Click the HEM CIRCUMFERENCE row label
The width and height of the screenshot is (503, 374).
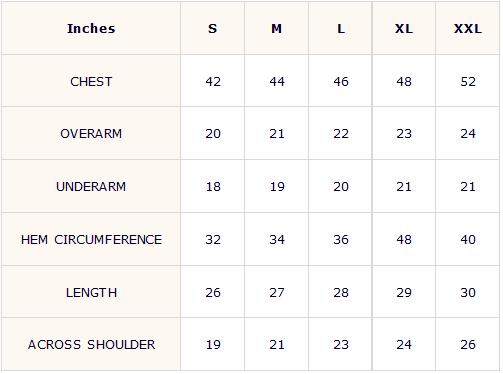coord(91,240)
